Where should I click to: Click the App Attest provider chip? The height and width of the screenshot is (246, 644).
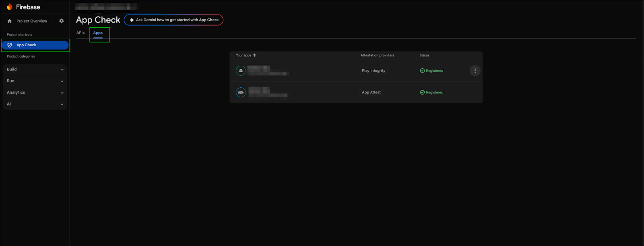click(371, 92)
